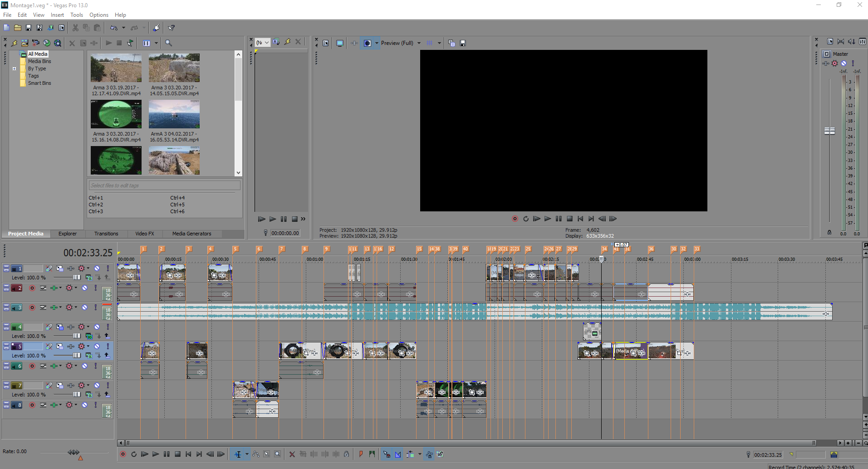Click the Insert Region icon
This screenshot has height=469, width=868.
(372, 454)
